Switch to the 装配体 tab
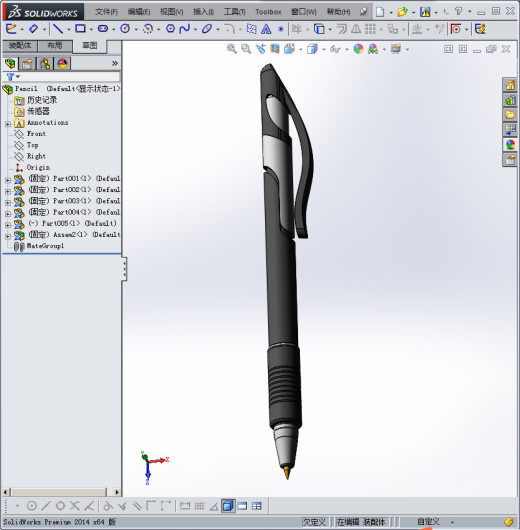Screen dimensions: 520x530 click(x=20, y=46)
